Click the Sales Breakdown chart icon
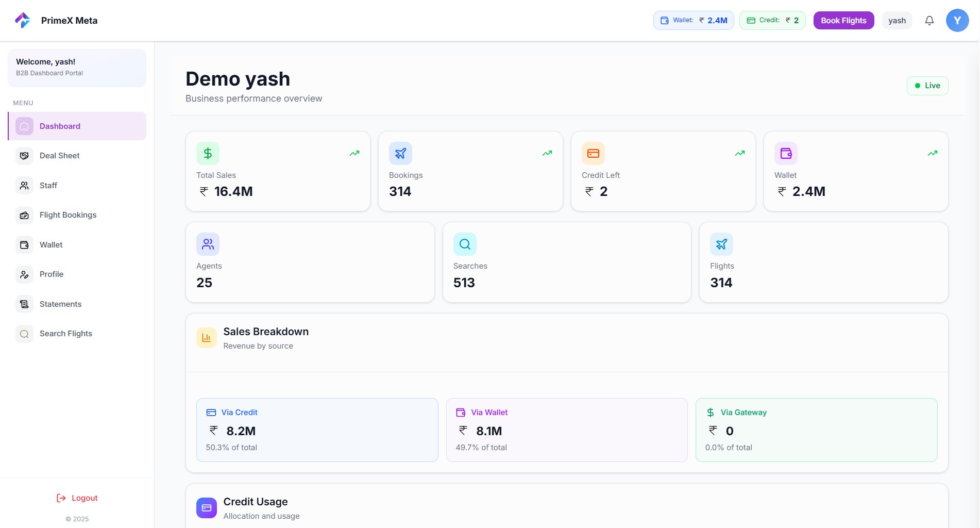The height and width of the screenshot is (528, 980). click(207, 338)
